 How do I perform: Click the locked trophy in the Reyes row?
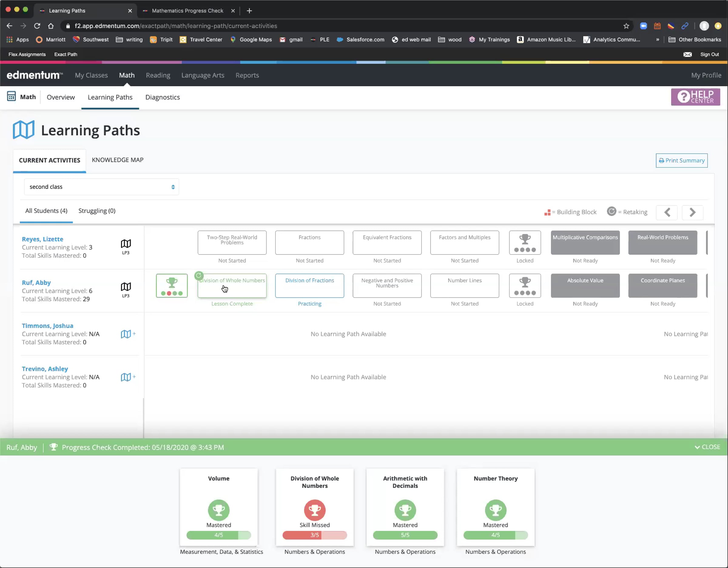[x=525, y=243]
